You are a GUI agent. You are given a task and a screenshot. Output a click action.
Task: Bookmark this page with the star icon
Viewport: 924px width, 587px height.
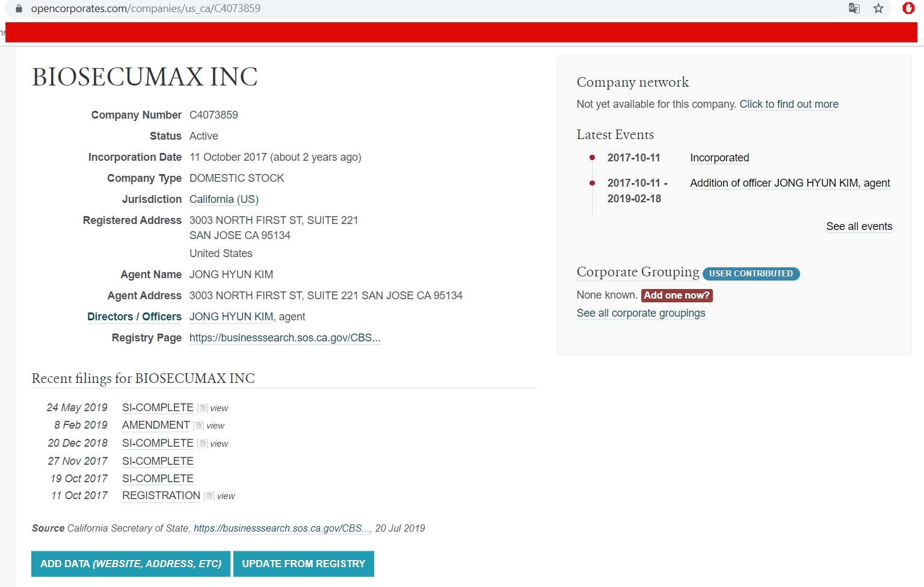point(878,8)
